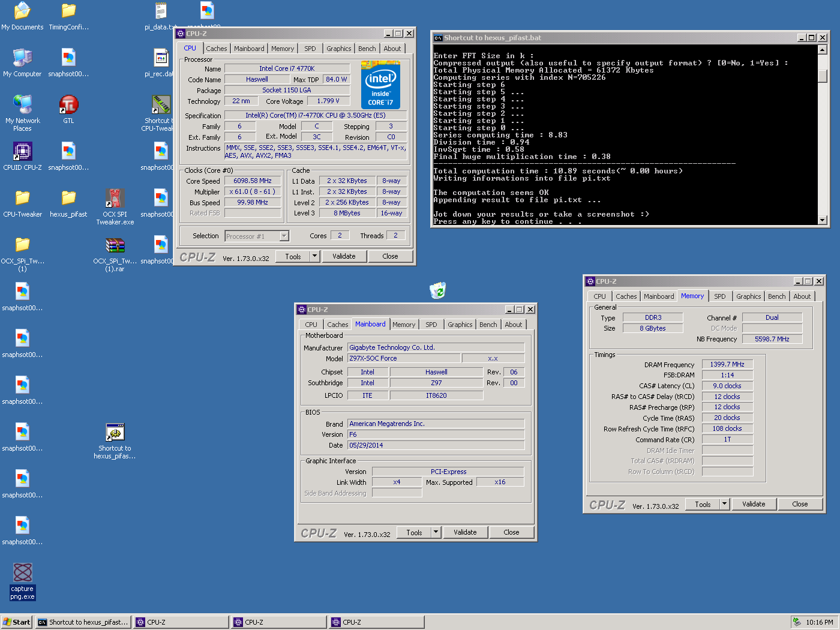This screenshot has height=630, width=840.
Task: Click Validate in the CPU window
Action: pos(344,256)
